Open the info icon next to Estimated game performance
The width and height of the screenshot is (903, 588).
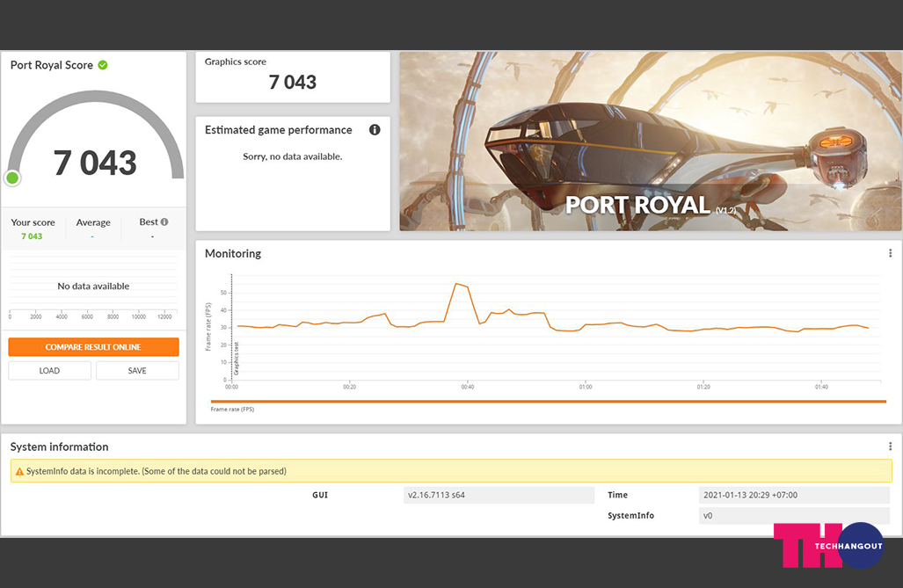coord(375,129)
